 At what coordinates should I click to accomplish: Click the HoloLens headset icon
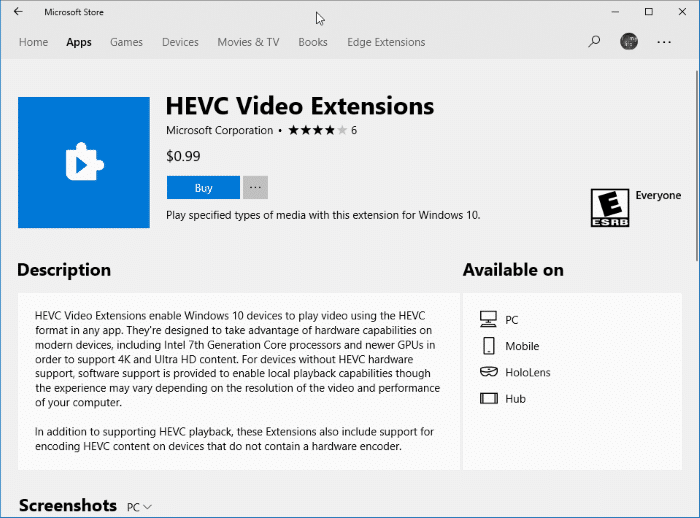[x=489, y=372]
